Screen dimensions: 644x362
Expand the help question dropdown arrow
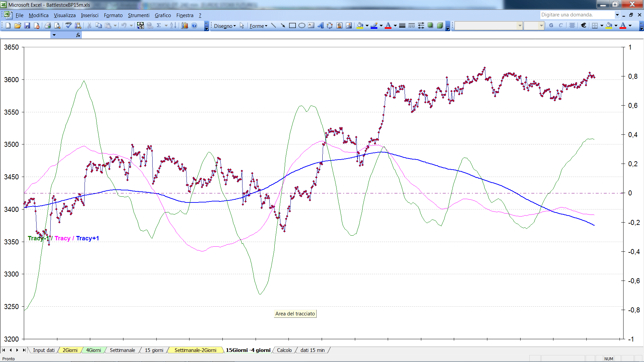[x=617, y=15]
